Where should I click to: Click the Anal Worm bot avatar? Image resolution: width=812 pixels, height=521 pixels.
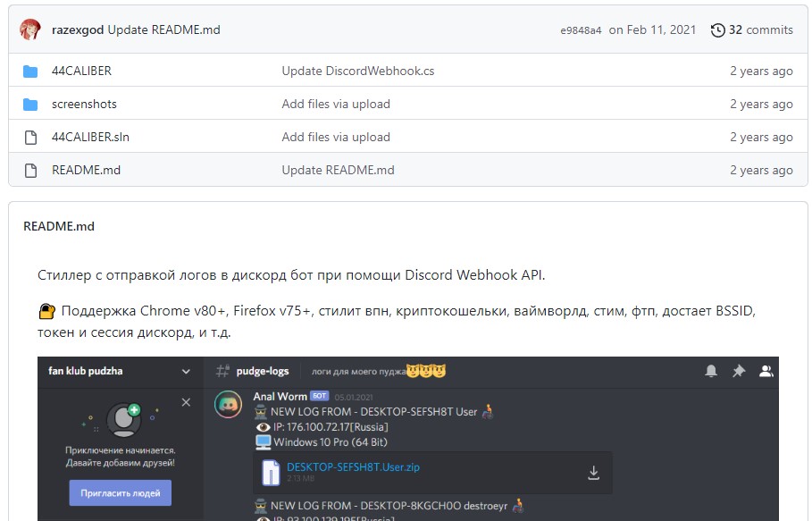[229, 405]
